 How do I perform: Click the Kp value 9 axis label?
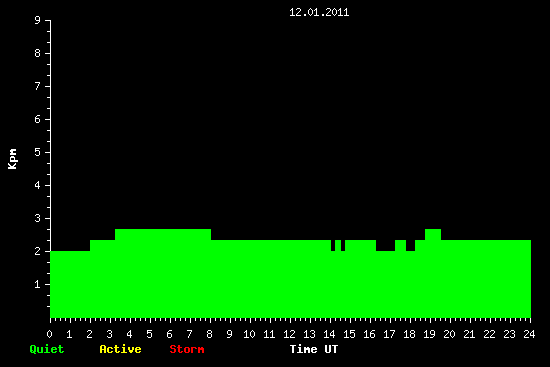tap(38, 20)
